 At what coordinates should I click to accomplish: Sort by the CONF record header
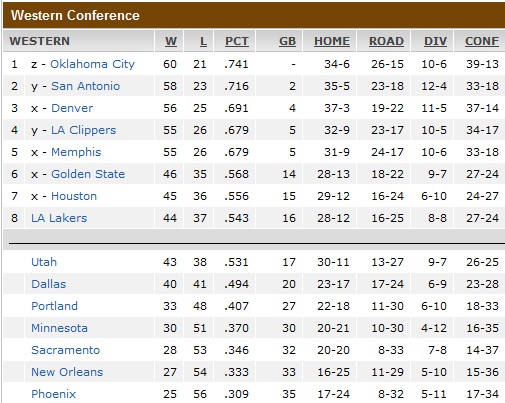click(482, 41)
